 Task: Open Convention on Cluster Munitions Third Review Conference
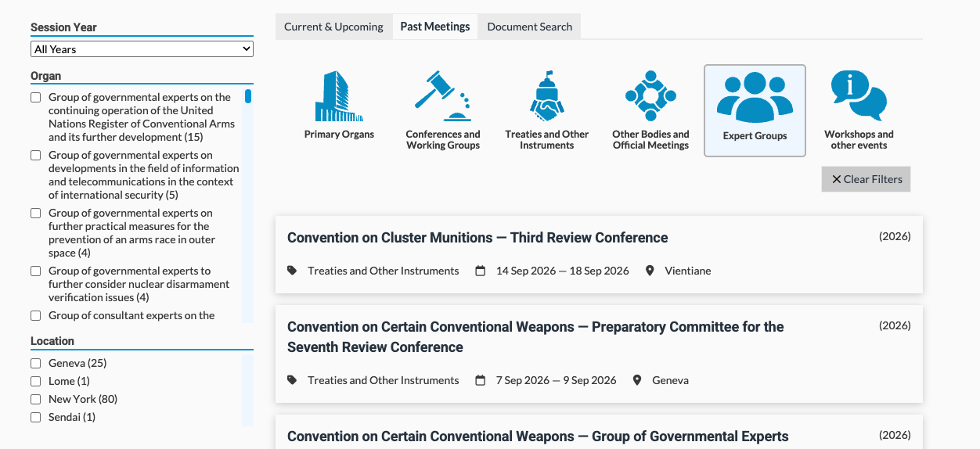click(x=477, y=238)
